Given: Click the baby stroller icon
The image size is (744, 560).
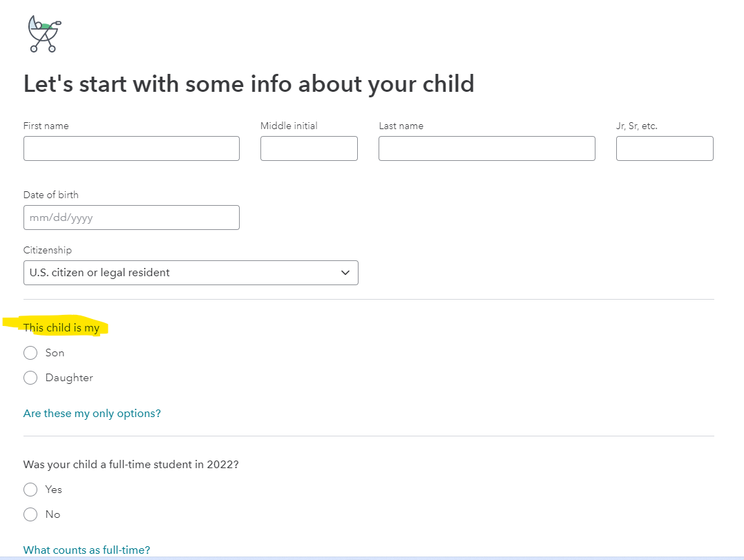Looking at the screenshot, I should coord(45,34).
